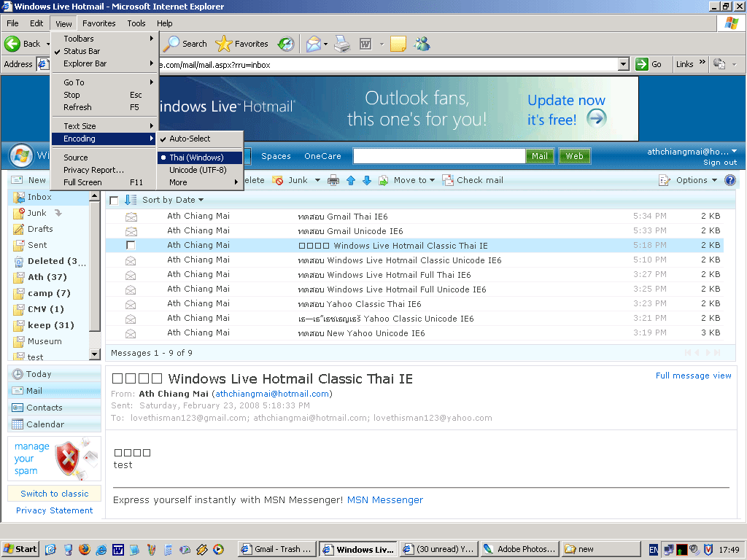Click the Word icon in quick launch

point(117,550)
